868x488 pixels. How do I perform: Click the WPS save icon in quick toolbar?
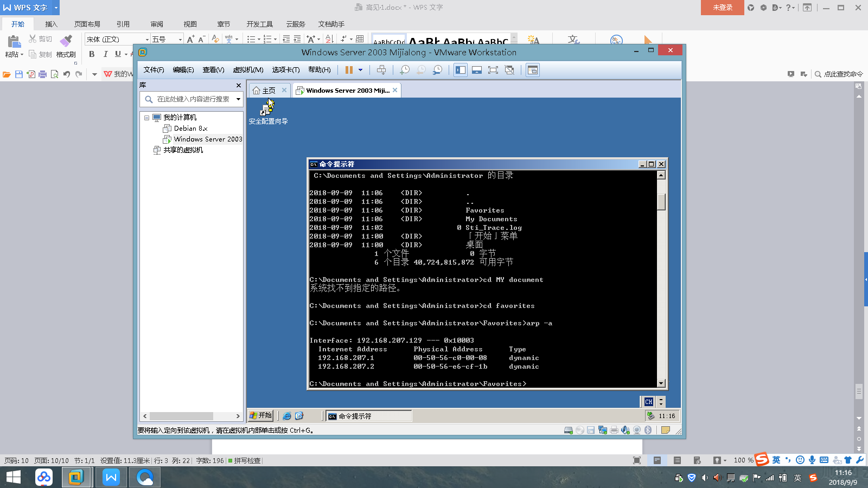point(19,74)
